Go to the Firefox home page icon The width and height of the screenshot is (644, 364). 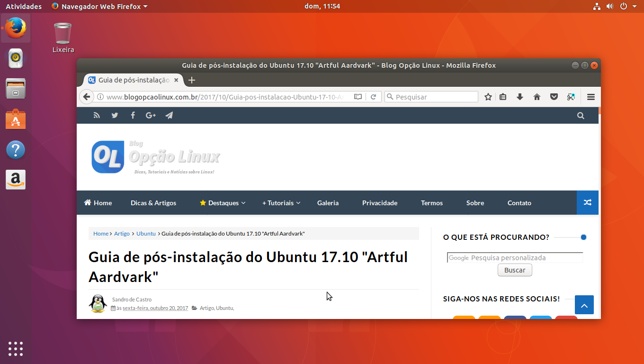click(x=537, y=97)
